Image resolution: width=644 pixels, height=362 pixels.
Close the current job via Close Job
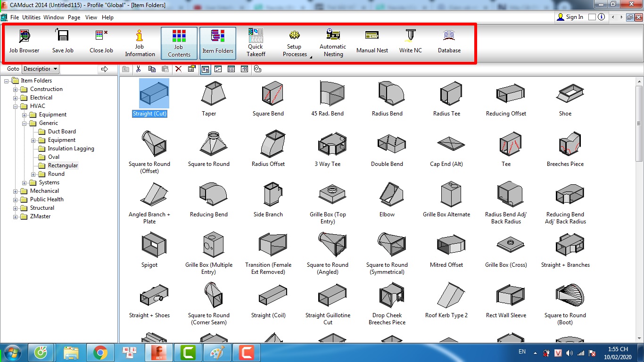coord(101,42)
